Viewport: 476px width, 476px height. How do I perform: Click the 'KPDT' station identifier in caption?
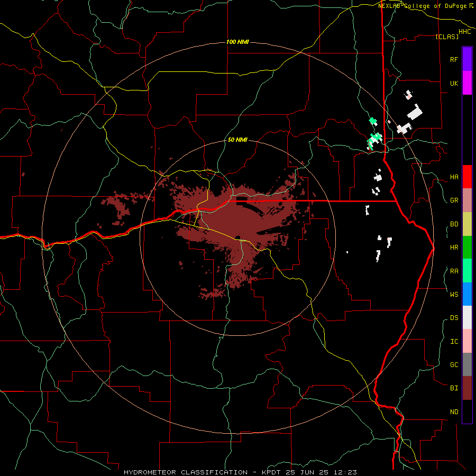click(270, 472)
